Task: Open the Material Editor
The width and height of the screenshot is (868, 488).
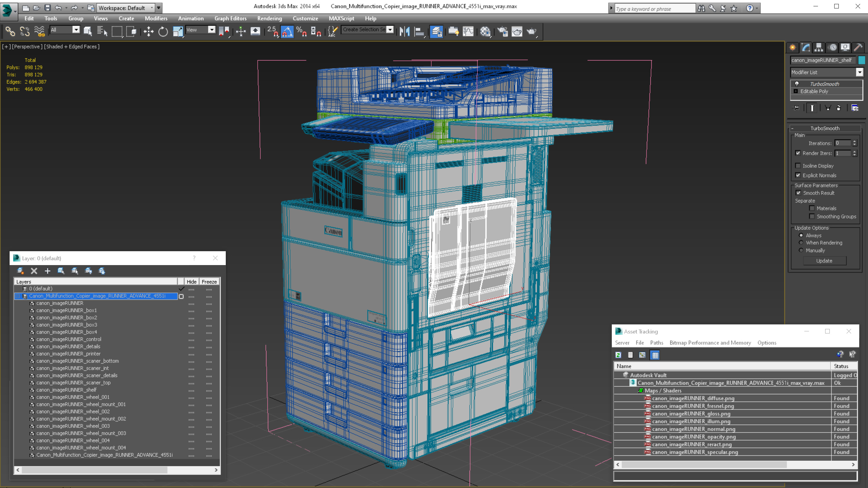Action: point(485,31)
